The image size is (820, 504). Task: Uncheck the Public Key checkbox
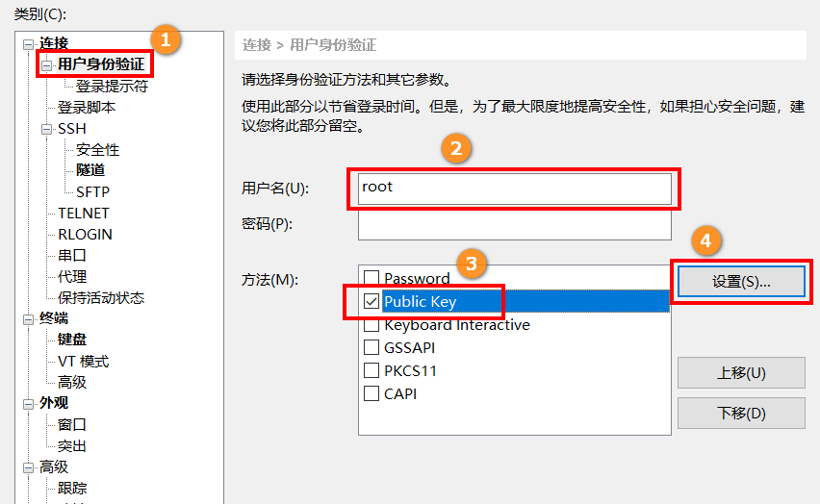[372, 302]
